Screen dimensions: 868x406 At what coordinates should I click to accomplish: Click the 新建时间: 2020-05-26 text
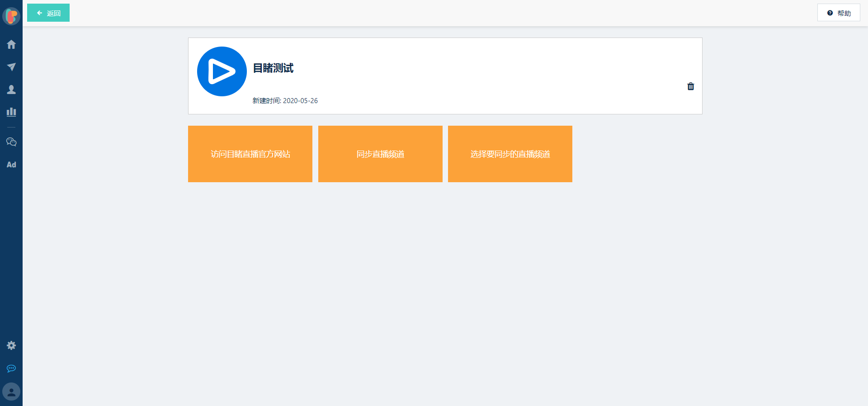point(285,100)
